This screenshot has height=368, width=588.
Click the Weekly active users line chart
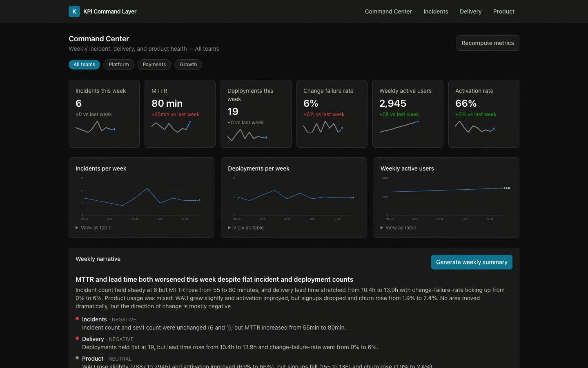tap(446, 198)
